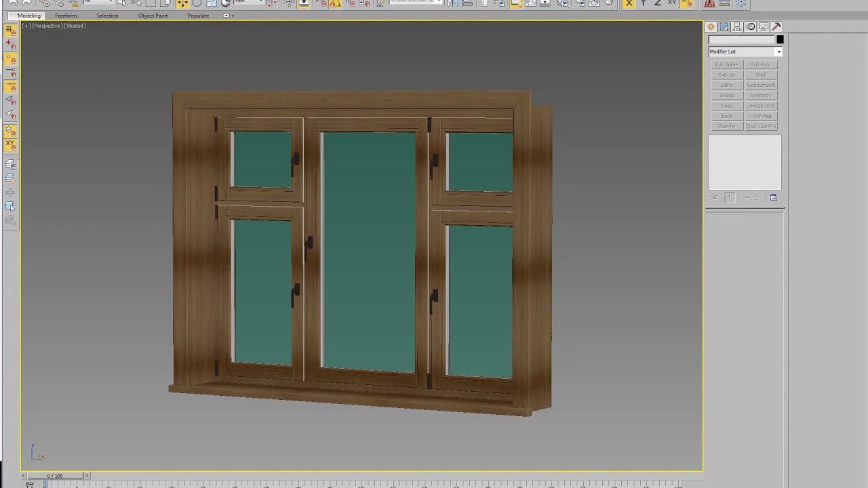868x488 pixels.
Task: Open the viewport [+] general menu
Action: point(26,26)
